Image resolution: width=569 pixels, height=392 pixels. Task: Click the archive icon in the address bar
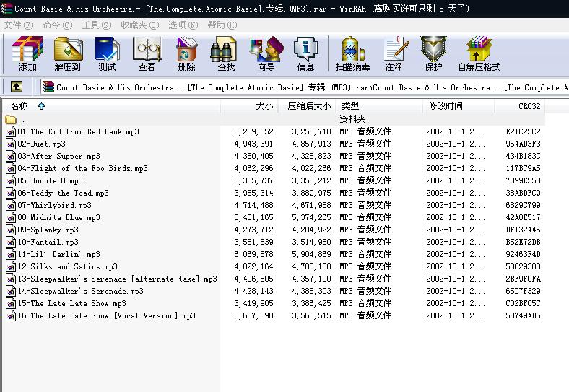48,87
